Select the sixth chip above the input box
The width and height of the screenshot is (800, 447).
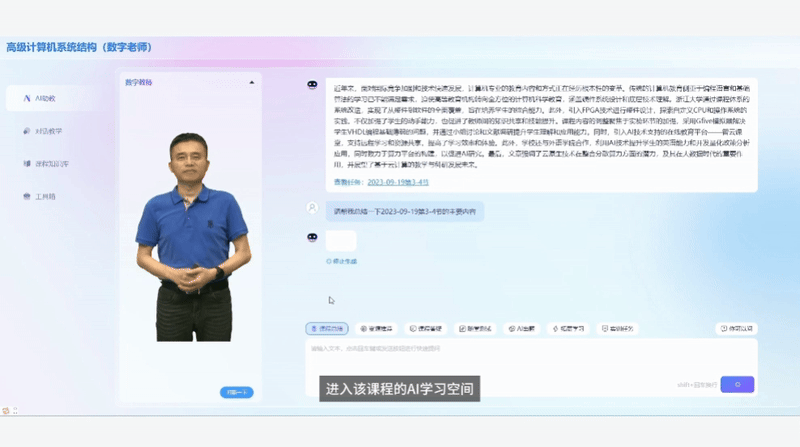(569, 328)
